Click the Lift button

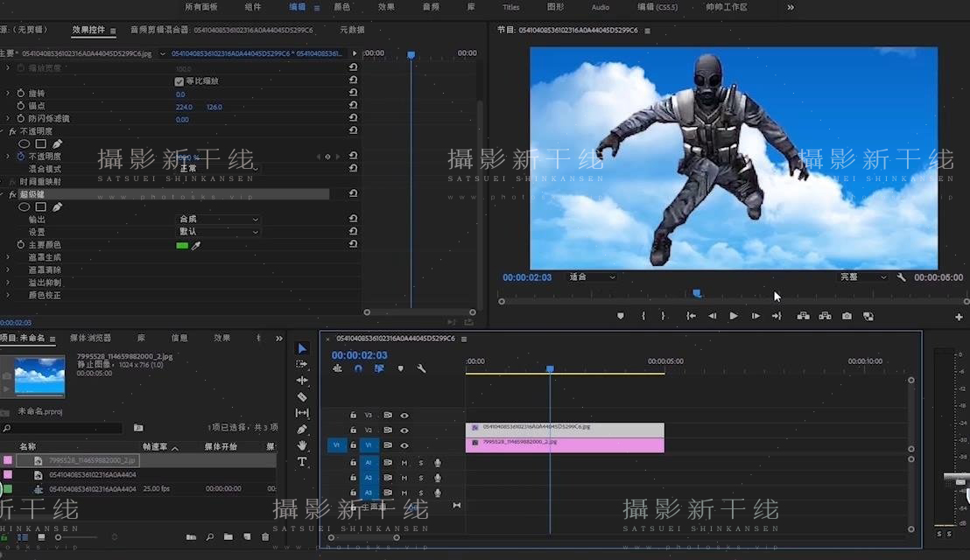point(803,316)
